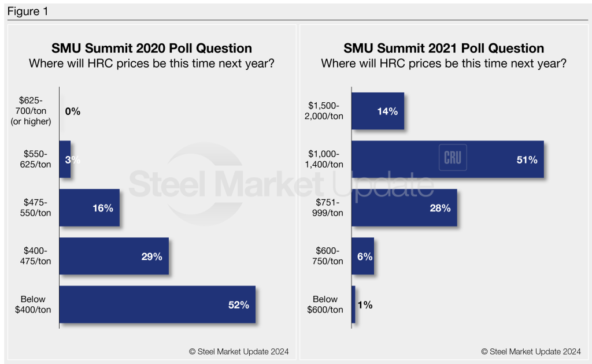Click the "Figure 1" heading

tap(27, 11)
